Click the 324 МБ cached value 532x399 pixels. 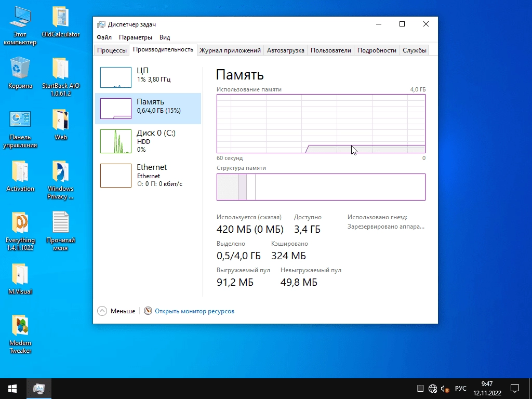[x=288, y=256]
